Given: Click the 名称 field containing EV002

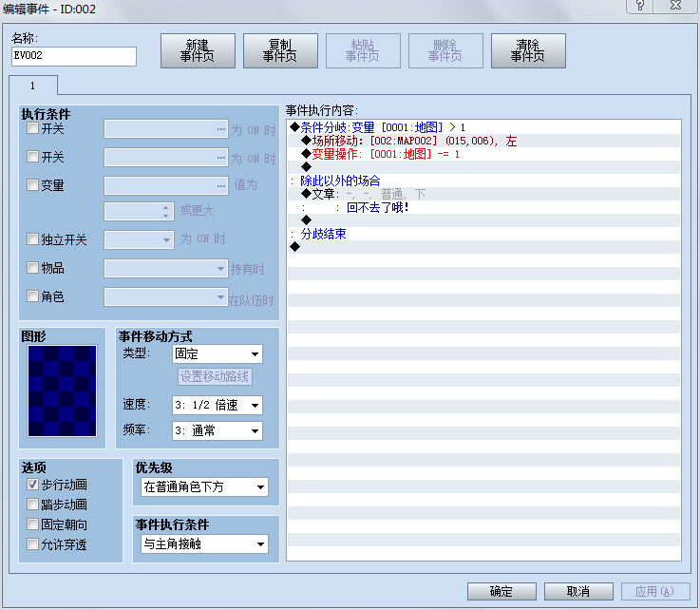Looking at the screenshot, I should pyautogui.click(x=74, y=56).
